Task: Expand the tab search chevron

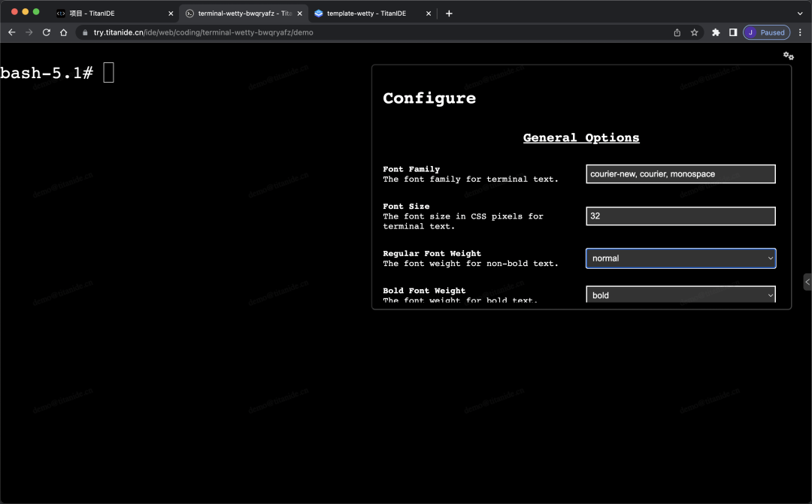Action: [799, 14]
